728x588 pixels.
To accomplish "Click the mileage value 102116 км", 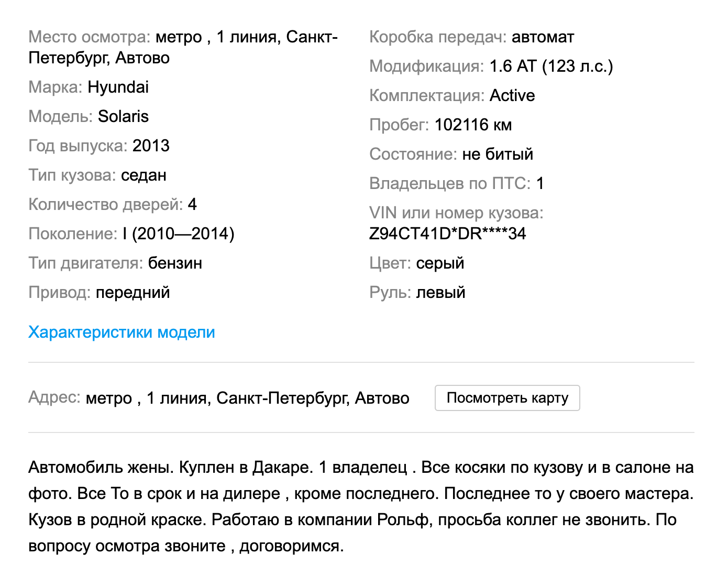I will (473, 125).
